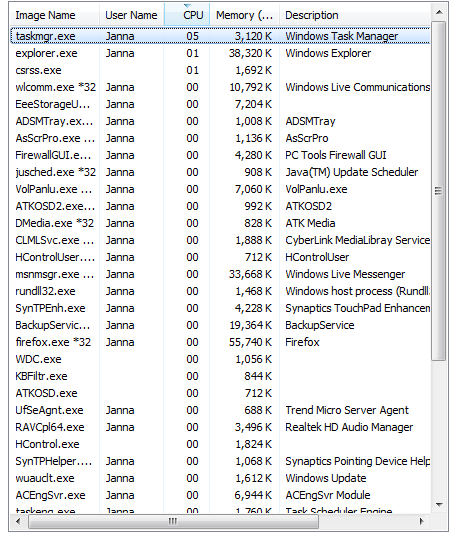Sort by Description column header
The width and height of the screenshot is (458, 536).
(x=355, y=15)
